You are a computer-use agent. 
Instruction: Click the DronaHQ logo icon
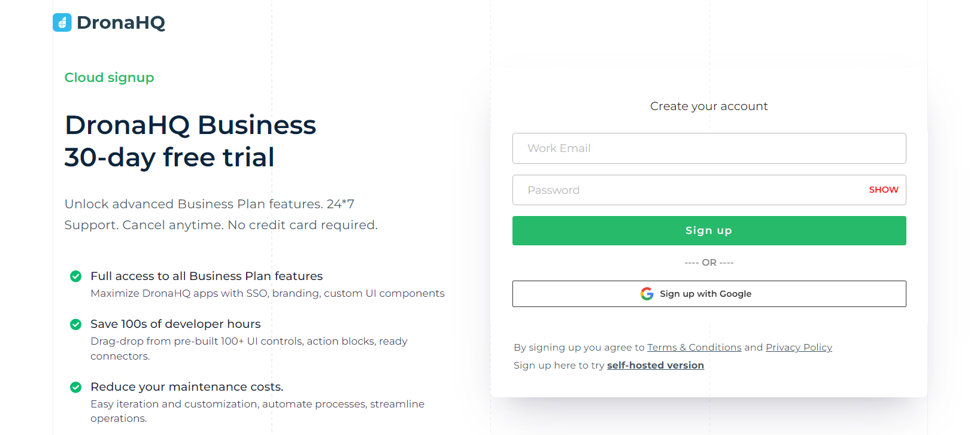(x=62, y=22)
